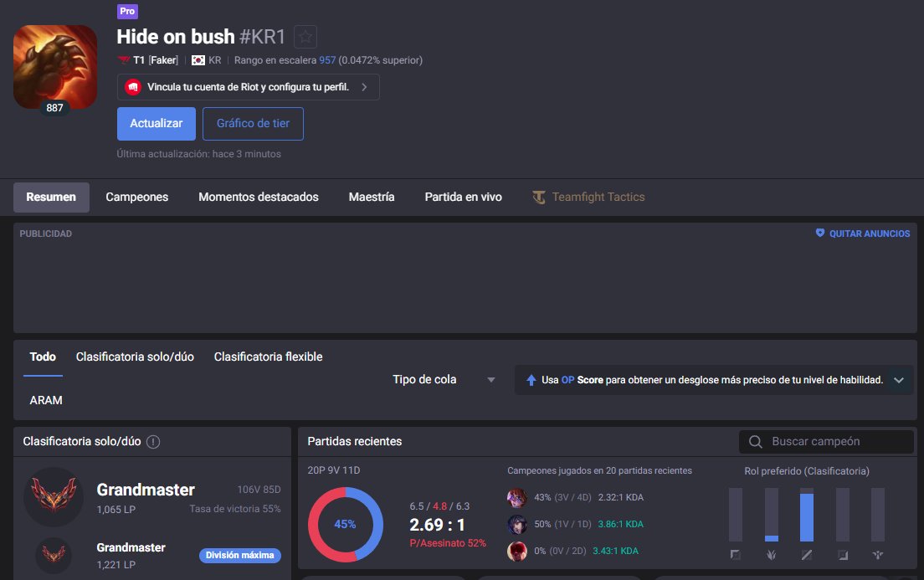Click the red Riot fist icon
Screen dimensions: 924x580
click(132, 87)
